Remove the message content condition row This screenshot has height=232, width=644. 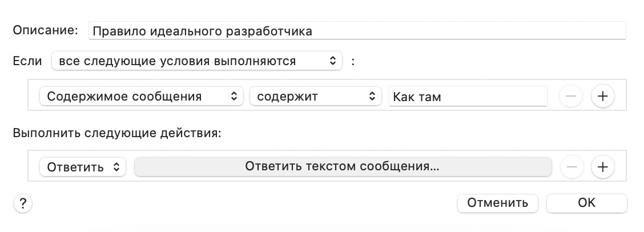coord(571,96)
